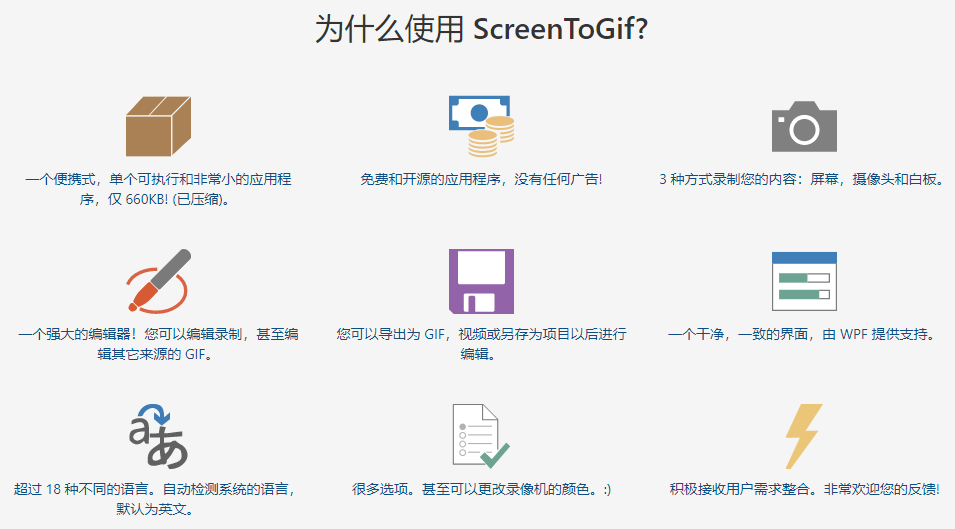This screenshot has height=529, width=955.
Task: Click text 超过 18 种不同的语言
Action: point(155,499)
